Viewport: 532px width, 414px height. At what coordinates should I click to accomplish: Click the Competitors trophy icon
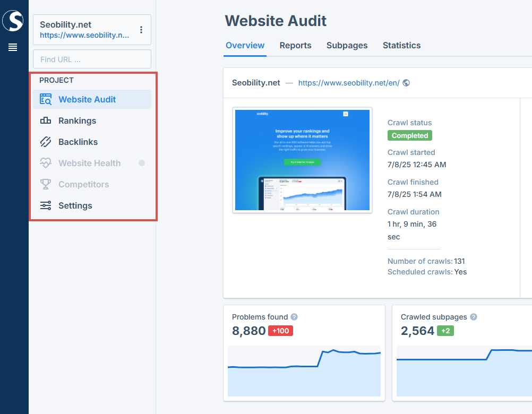[46, 184]
